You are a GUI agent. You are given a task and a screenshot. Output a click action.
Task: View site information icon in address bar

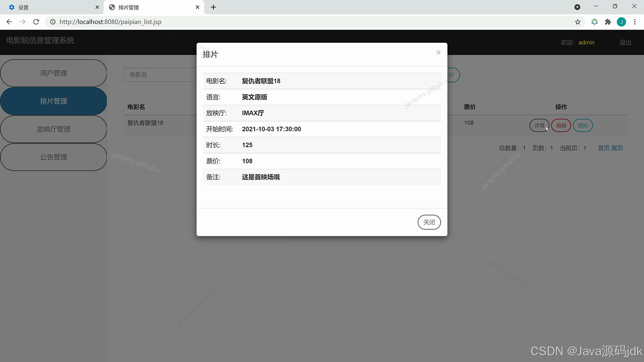pos(53,22)
